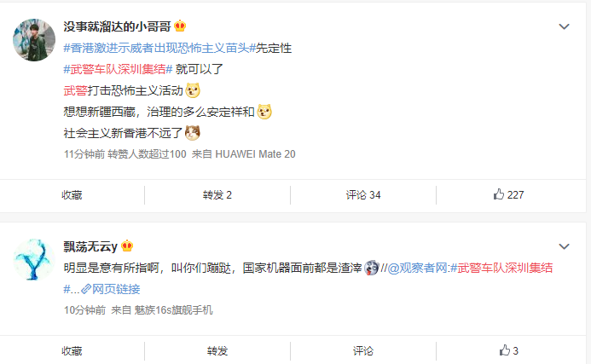Select 转发 2 on first post
Image resolution: width=591 pixels, height=364 pixels.
click(x=217, y=195)
